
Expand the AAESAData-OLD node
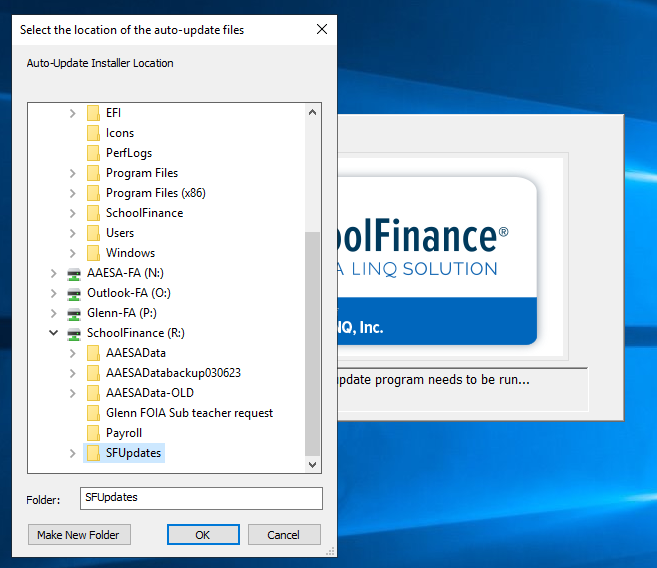coord(72,393)
